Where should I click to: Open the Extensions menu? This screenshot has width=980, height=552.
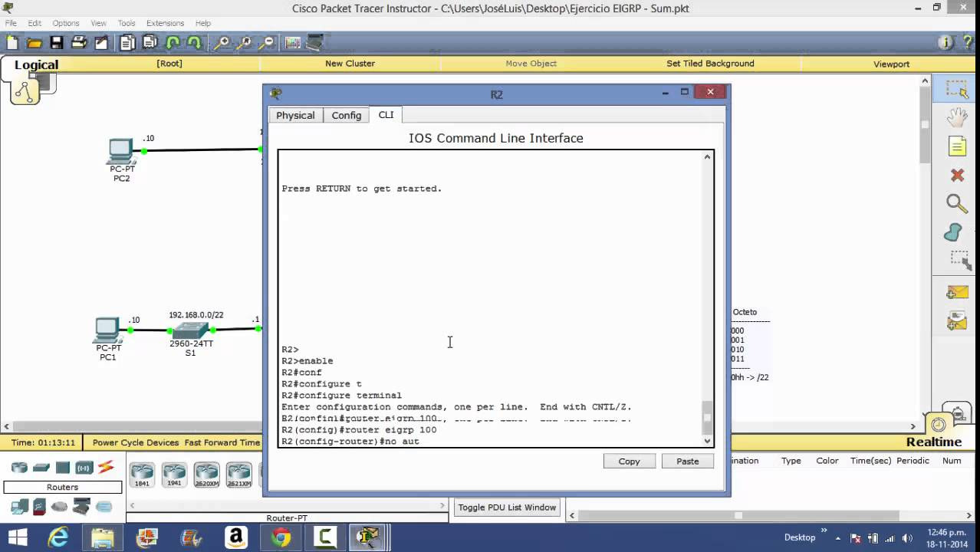165,23
